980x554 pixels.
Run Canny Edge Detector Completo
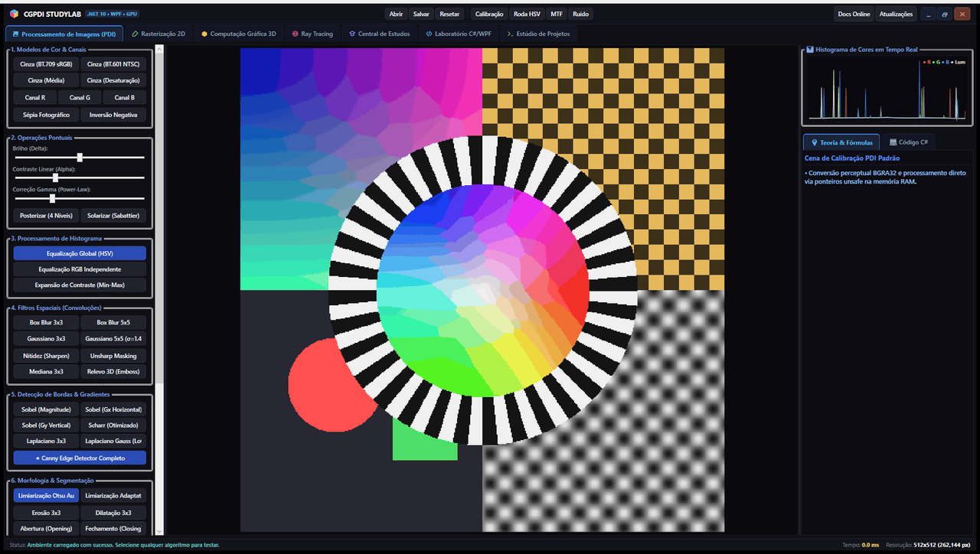coord(80,458)
